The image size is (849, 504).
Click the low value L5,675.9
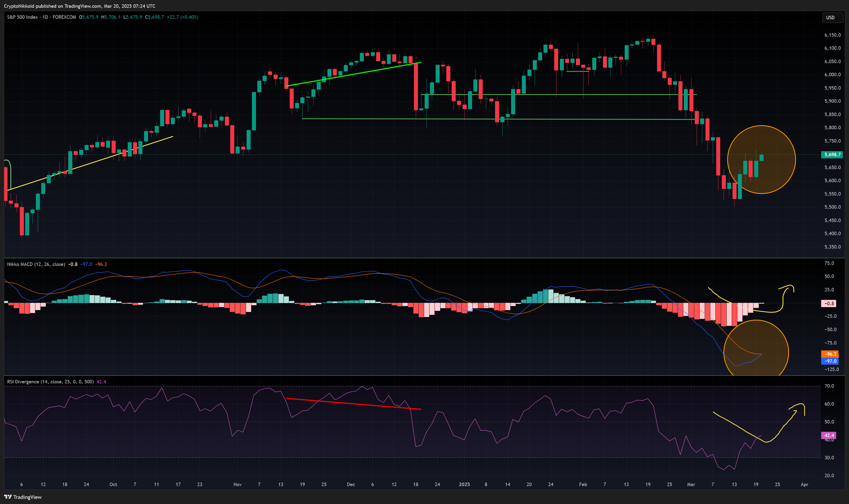[133, 17]
